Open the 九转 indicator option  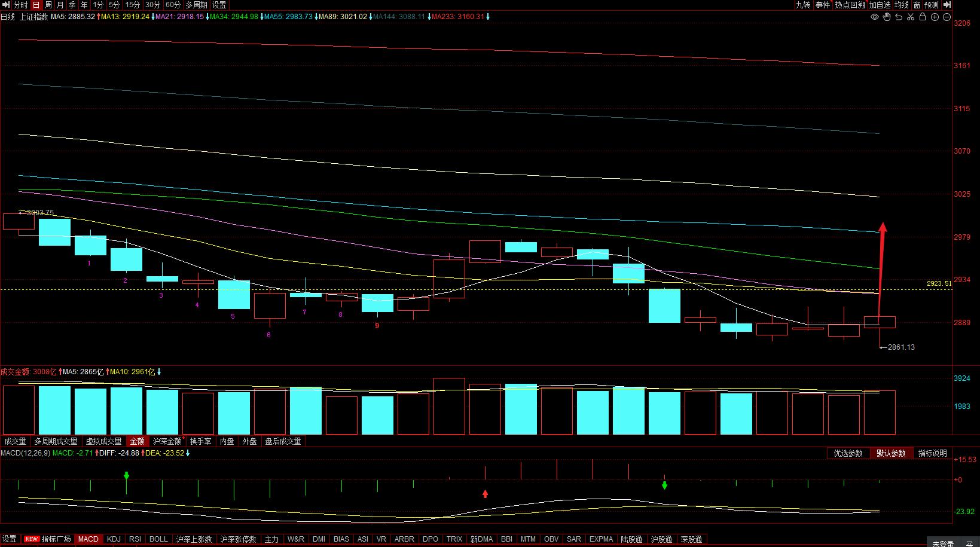coord(803,5)
